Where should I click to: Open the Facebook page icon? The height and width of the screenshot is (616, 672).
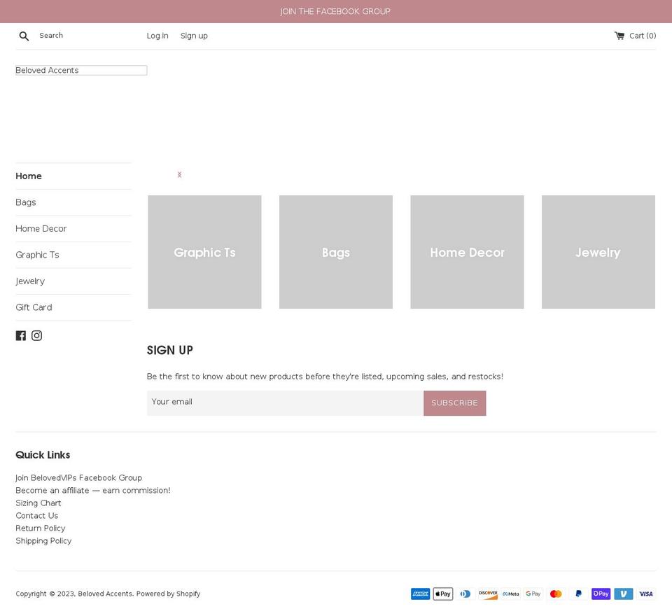21,335
